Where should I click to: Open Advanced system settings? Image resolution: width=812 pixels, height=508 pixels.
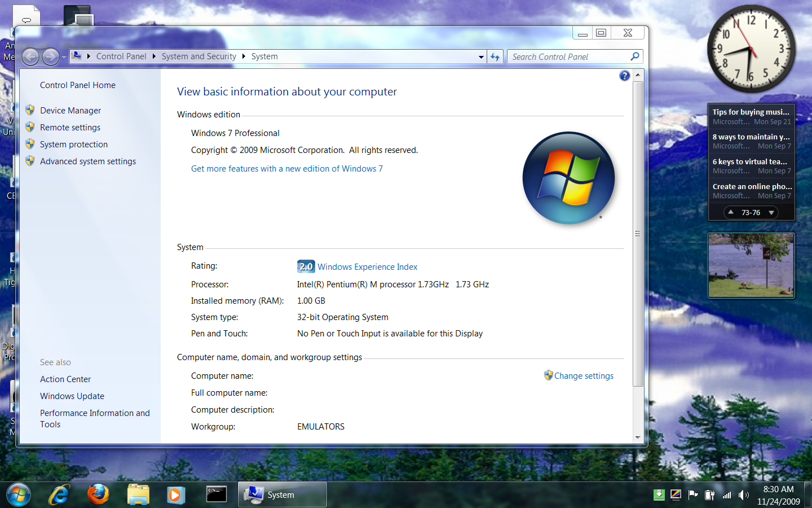point(88,161)
